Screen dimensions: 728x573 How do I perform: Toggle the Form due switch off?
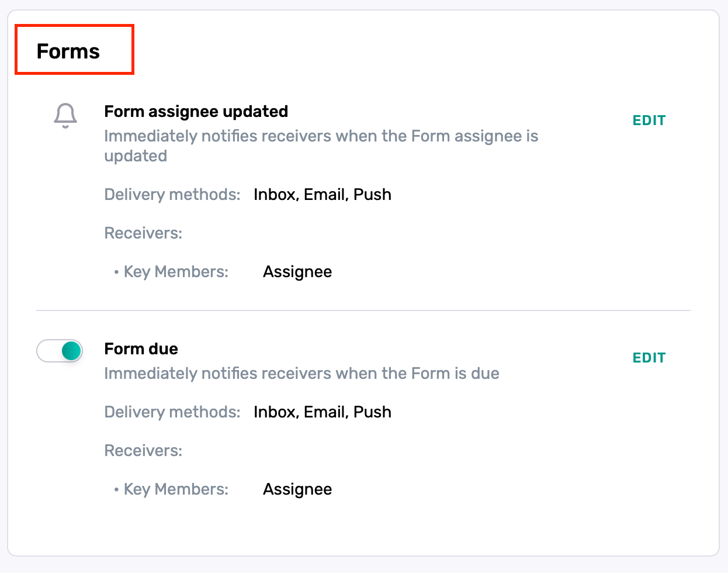(x=60, y=351)
